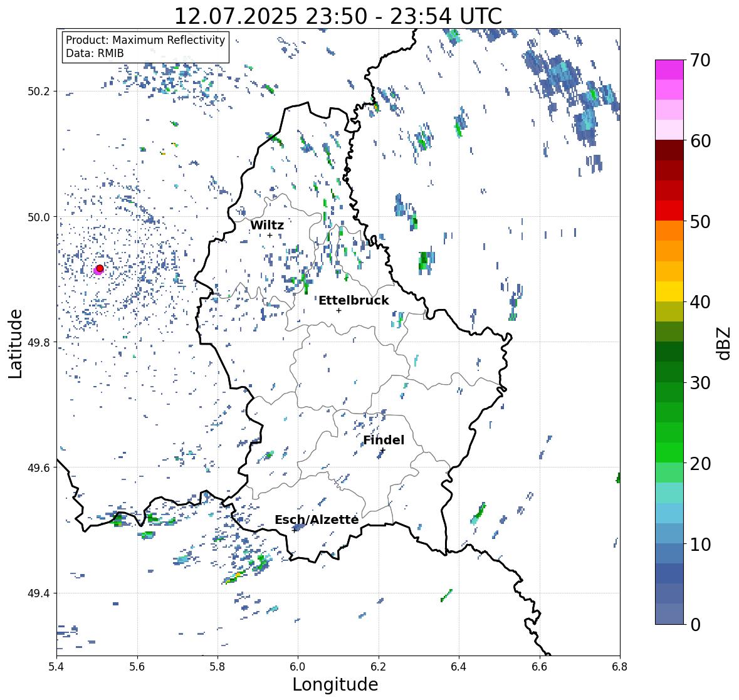Click the longitude tick label 6.2
Viewport: 739px width, 700px height.
(379, 666)
